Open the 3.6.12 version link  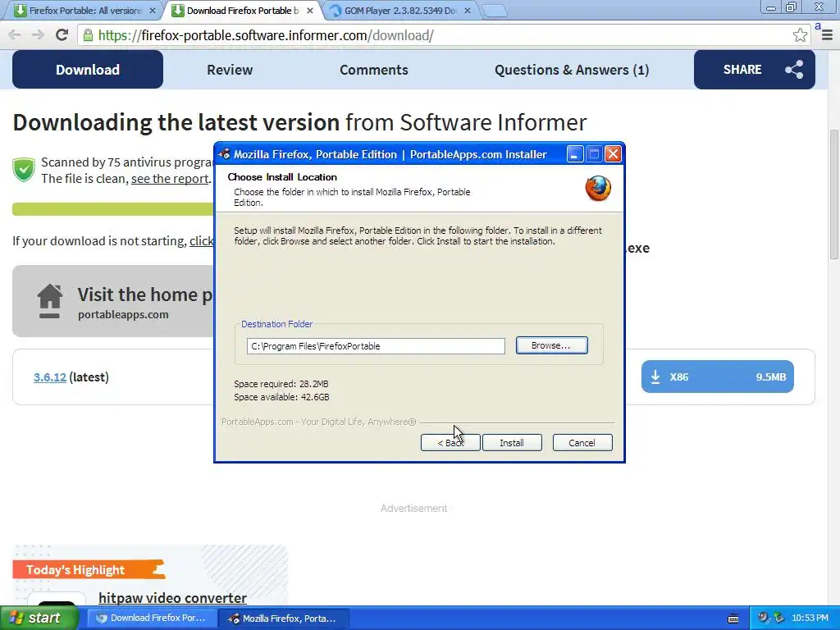tap(50, 377)
